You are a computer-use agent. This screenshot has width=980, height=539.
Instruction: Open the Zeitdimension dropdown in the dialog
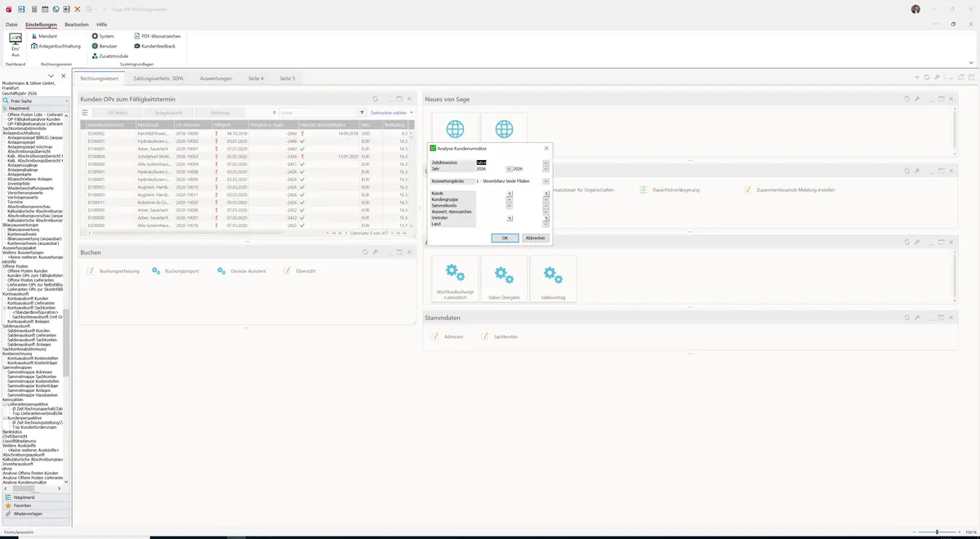(546, 163)
